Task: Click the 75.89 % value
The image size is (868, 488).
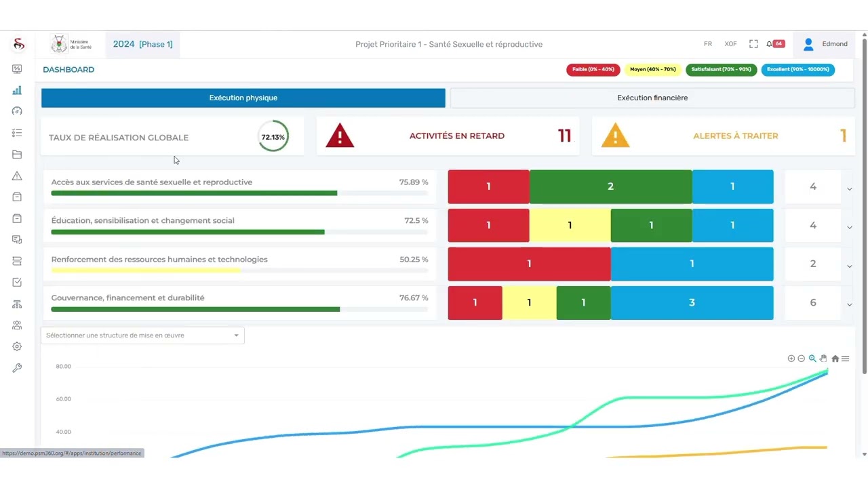Action: click(x=414, y=182)
